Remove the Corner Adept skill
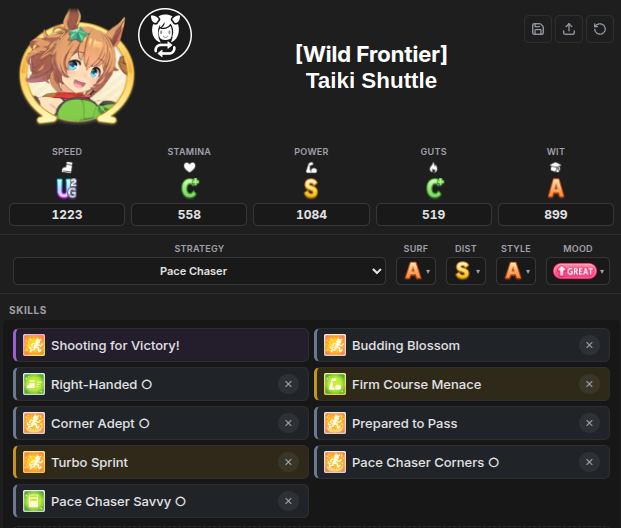This screenshot has width=621, height=528. 288,423
